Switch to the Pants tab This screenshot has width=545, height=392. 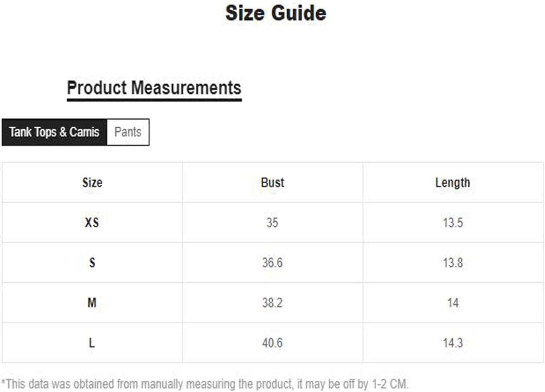[128, 132]
